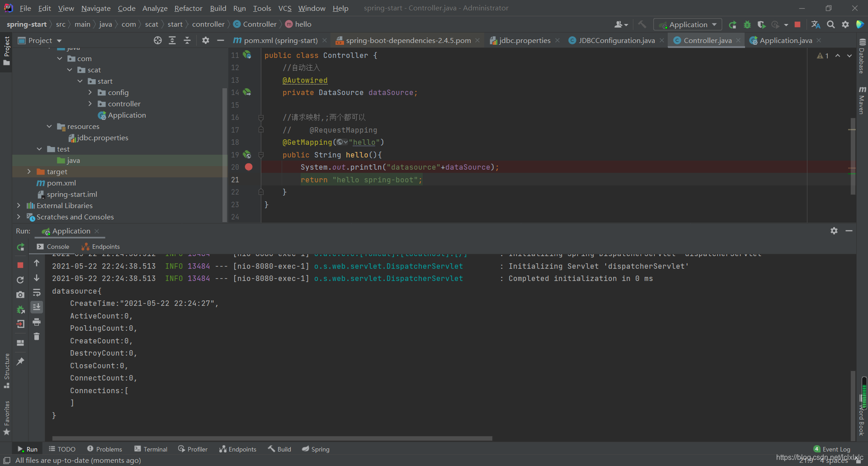Click the Build project hammer icon

point(642,24)
